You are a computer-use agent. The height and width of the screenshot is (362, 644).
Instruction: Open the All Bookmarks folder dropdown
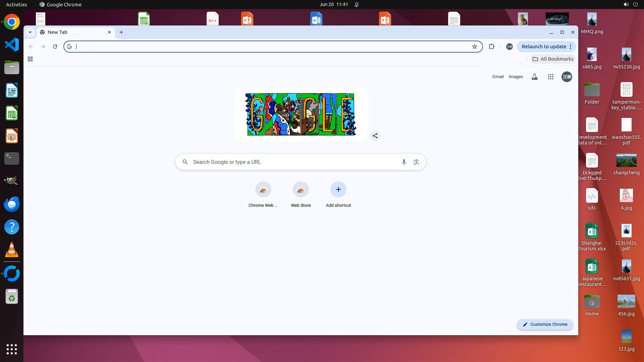coord(553,59)
